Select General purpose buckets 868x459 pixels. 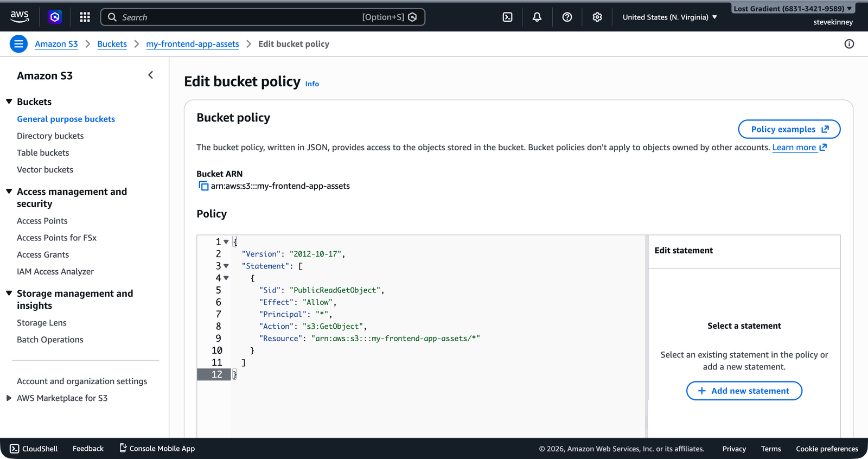[x=66, y=119]
